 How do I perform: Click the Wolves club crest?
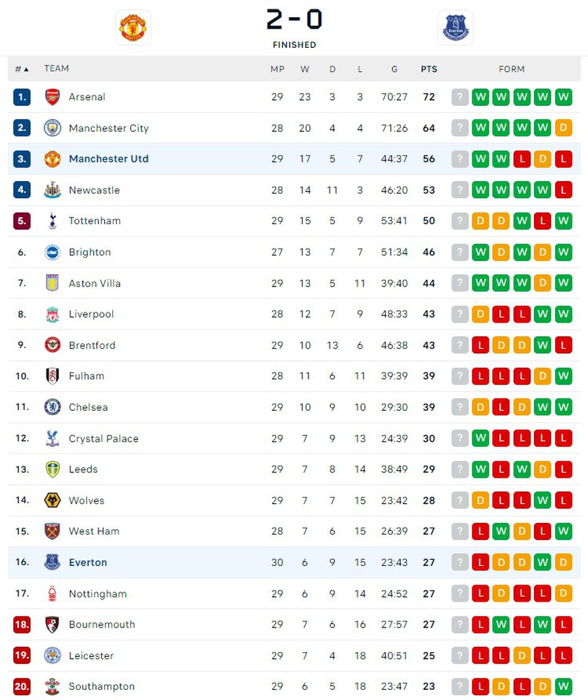(53, 500)
